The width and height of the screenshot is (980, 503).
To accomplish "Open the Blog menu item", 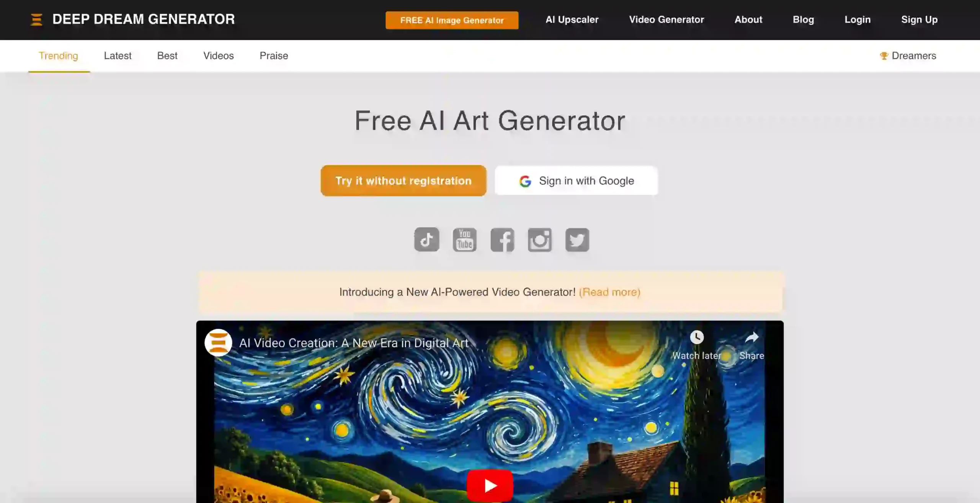I will (803, 19).
